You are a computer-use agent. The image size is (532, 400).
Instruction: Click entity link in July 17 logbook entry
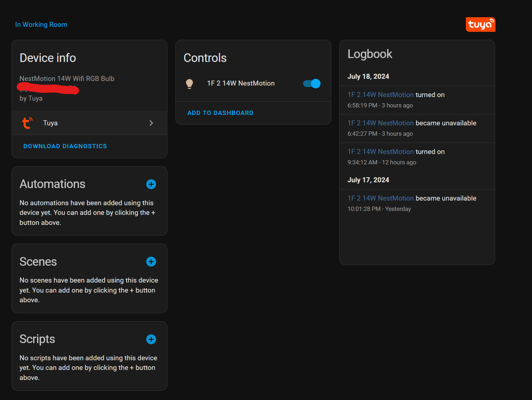tap(380, 198)
